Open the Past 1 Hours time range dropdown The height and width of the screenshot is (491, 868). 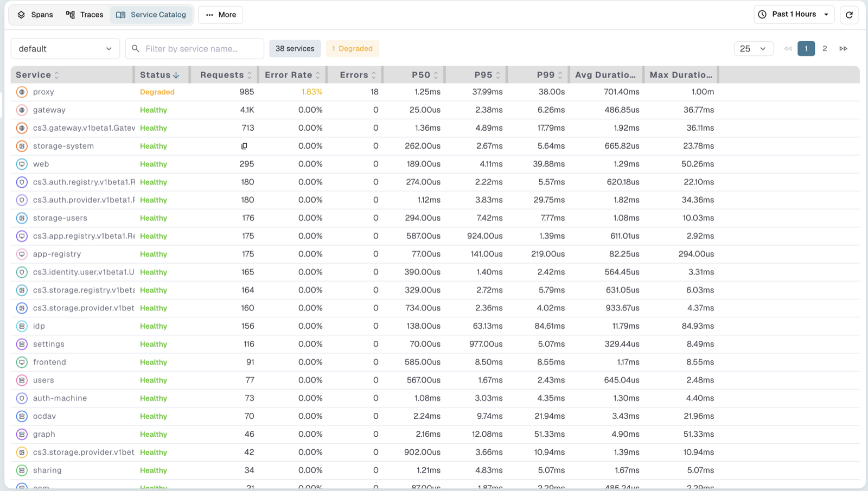(794, 15)
